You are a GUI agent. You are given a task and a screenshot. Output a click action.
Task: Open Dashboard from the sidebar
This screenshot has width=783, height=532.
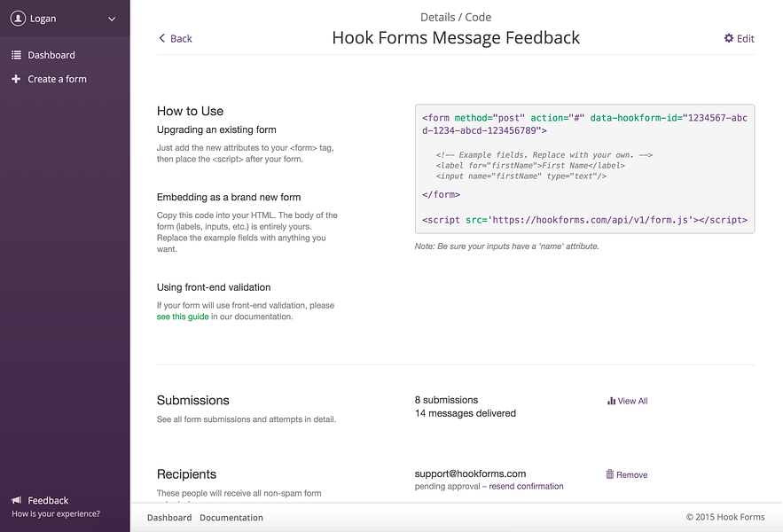[x=51, y=55]
